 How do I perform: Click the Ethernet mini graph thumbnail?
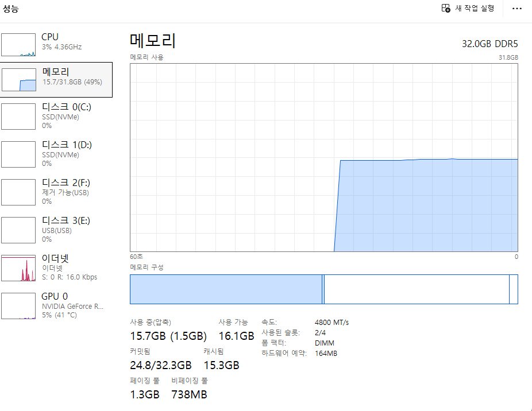click(x=18, y=268)
